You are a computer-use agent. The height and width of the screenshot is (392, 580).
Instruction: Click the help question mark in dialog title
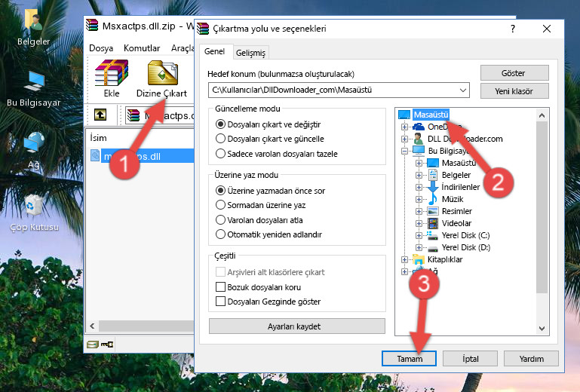point(512,29)
